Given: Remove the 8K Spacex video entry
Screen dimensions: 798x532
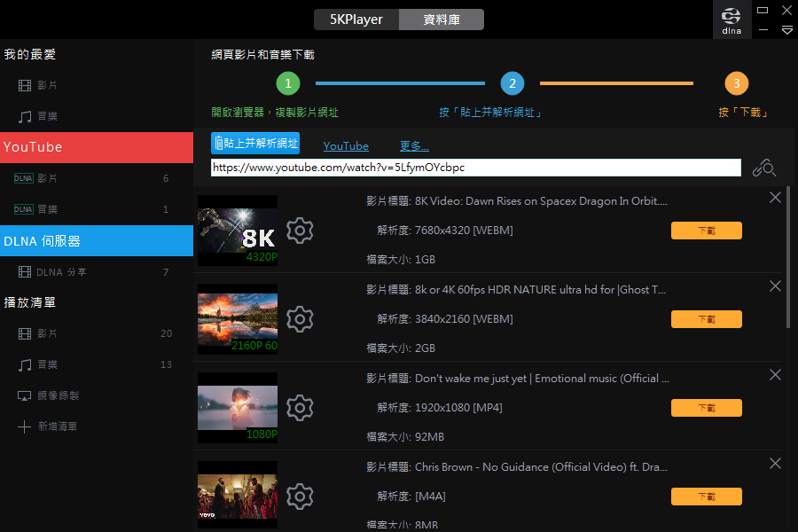Looking at the screenshot, I should click(x=775, y=198).
